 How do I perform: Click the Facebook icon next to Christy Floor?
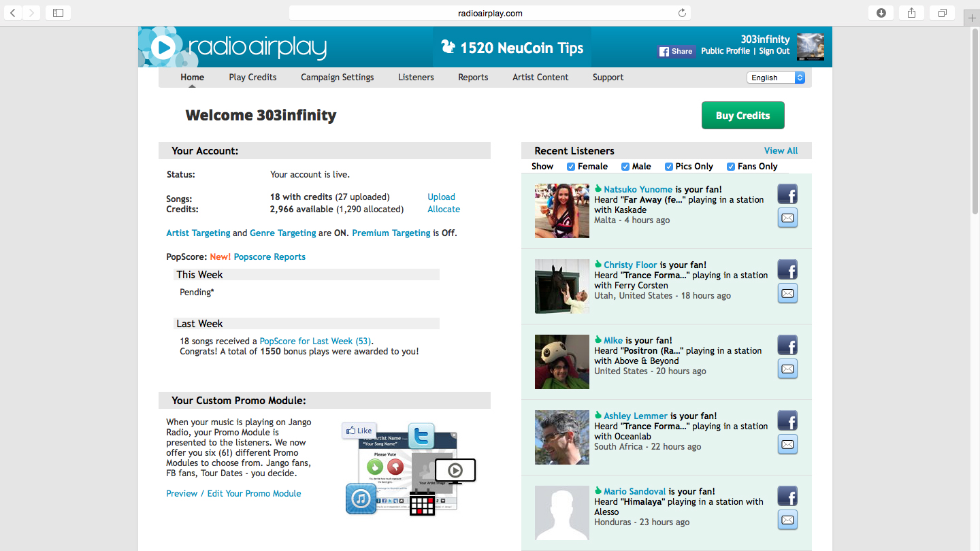pos(787,270)
